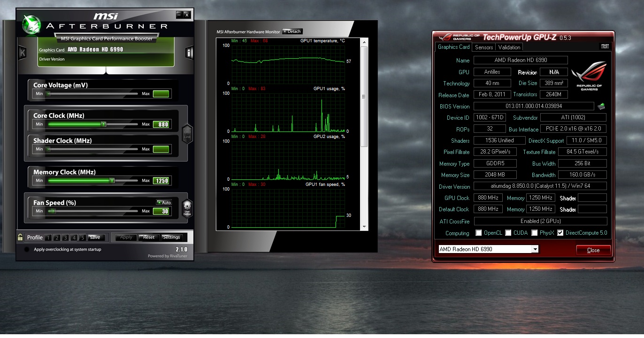
Task: Check the CUDA checkbox in GPU-Z
Action: tap(508, 233)
